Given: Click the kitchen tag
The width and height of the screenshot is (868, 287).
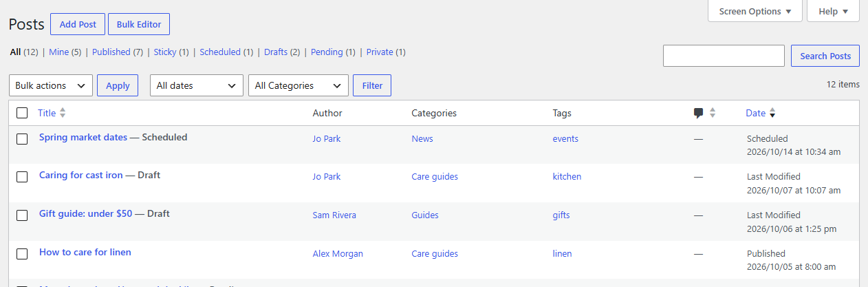Looking at the screenshot, I should coord(567,176).
